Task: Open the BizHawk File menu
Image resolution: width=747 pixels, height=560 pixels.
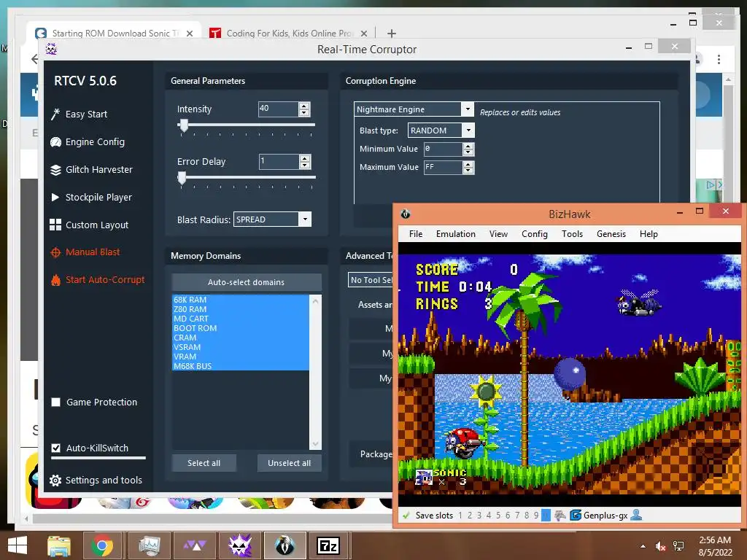Action: click(x=416, y=234)
